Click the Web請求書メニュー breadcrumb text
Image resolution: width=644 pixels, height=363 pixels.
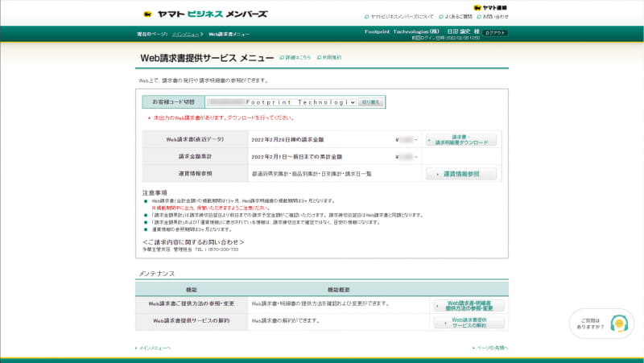point(229,34)
